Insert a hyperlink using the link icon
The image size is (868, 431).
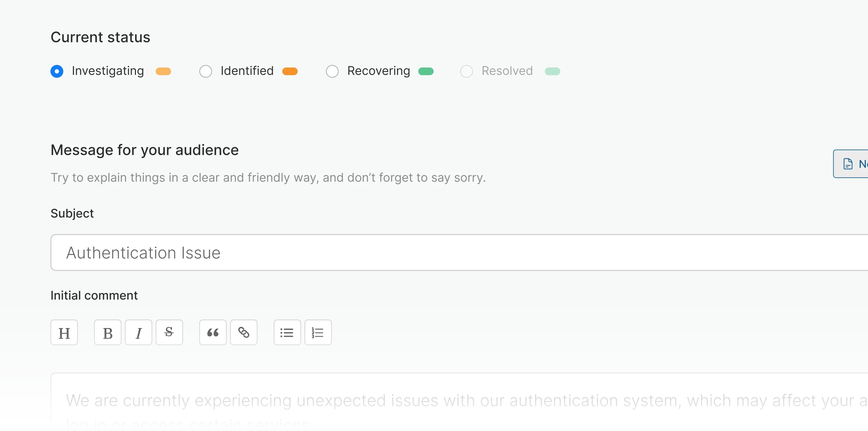pyautogui.click(x=244, y=332)
